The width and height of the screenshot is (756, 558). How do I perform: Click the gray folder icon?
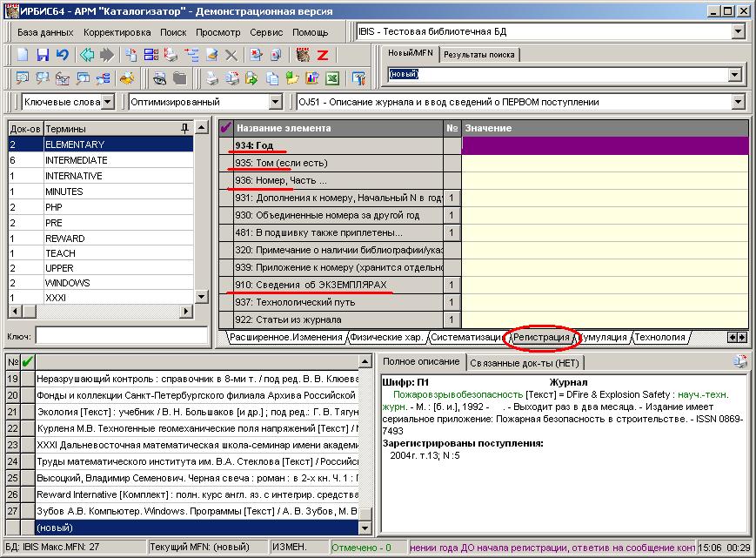(x=180, y=78)
